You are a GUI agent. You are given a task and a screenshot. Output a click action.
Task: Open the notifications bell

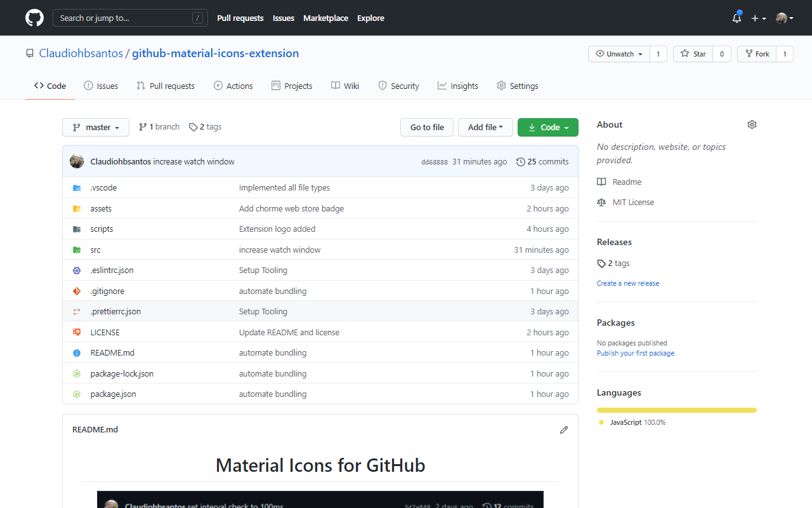point(736,18)
